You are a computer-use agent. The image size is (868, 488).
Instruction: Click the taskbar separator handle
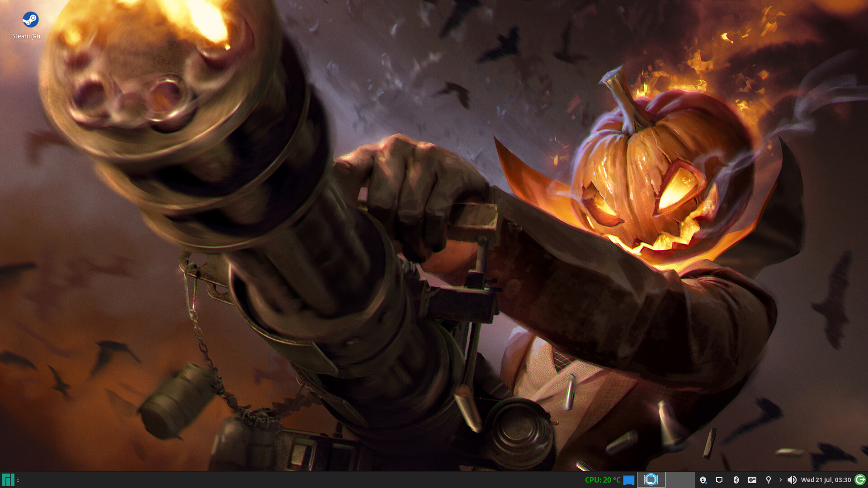tap(18, 480)
